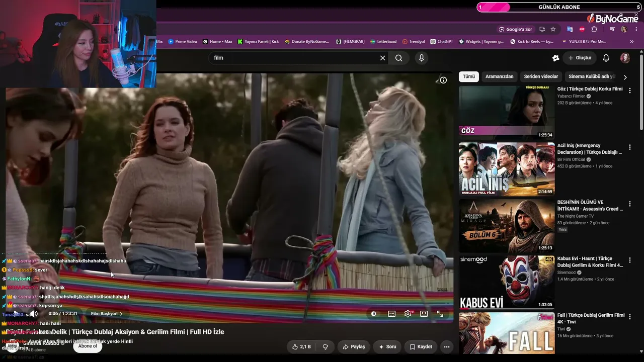644x362 pixels.
Task: Open options menu for Fall video
Action: (x=629, y=317)
